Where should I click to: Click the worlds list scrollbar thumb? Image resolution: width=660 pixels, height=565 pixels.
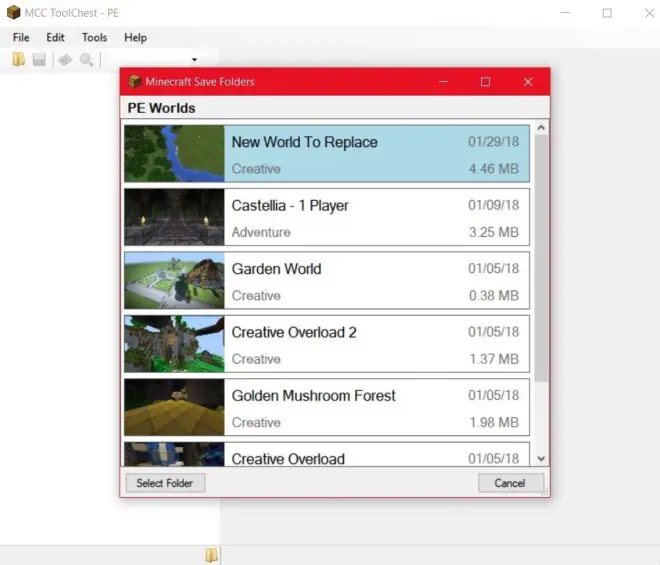point(541,259)
